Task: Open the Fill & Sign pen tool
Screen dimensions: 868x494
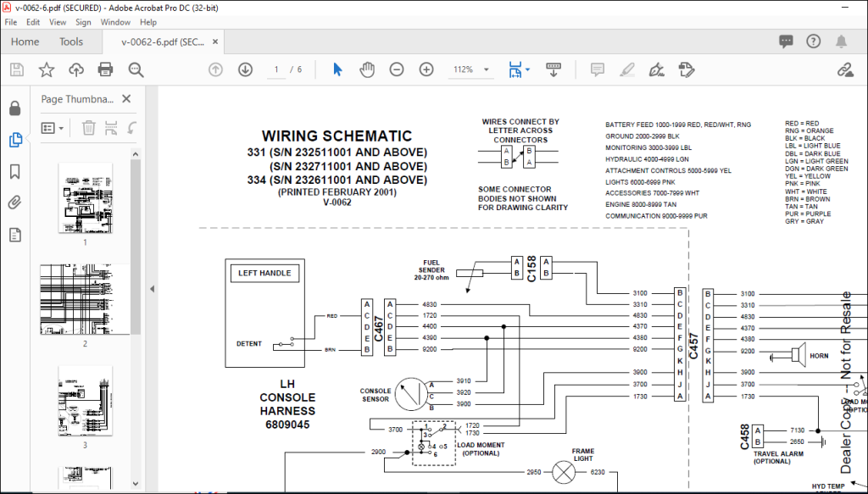Action: coord(658,69)
